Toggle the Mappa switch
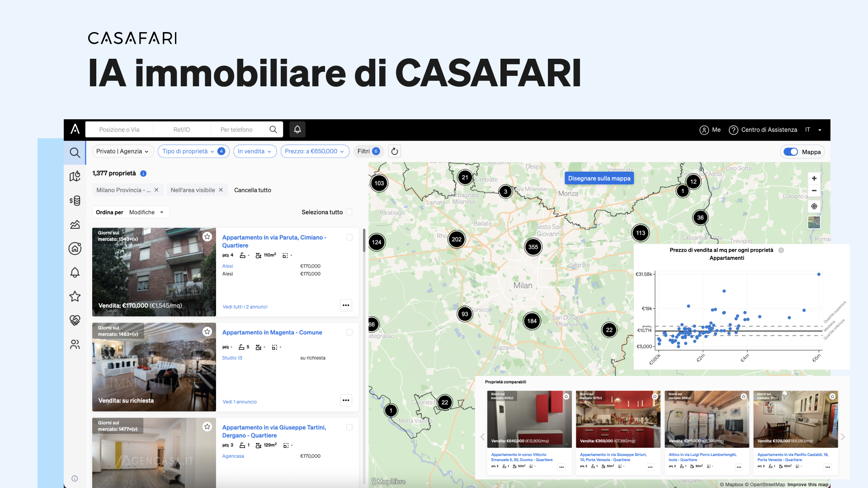This screenshot has width=868, height=488. tap(791, 152)
